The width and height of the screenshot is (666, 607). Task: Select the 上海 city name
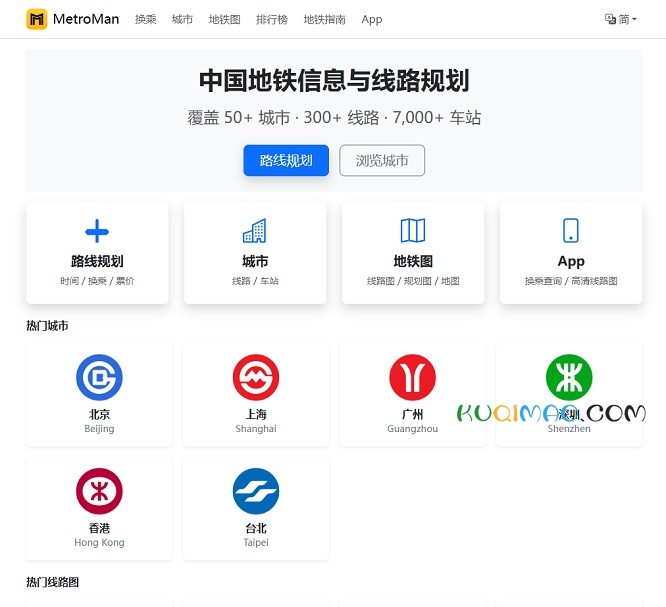pos(256,414)
